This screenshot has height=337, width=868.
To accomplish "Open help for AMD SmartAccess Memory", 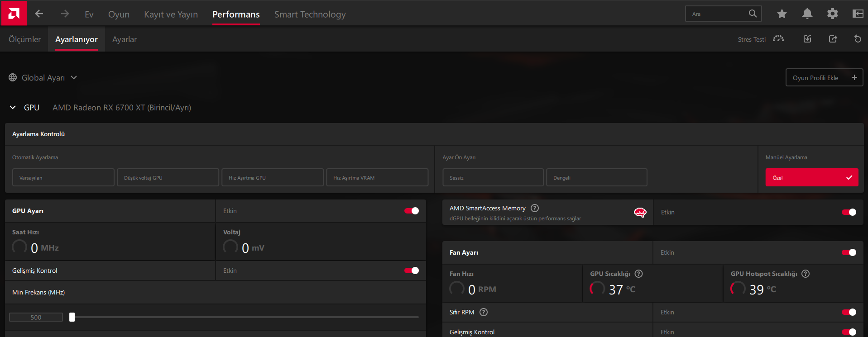I will tap(535, 208).
